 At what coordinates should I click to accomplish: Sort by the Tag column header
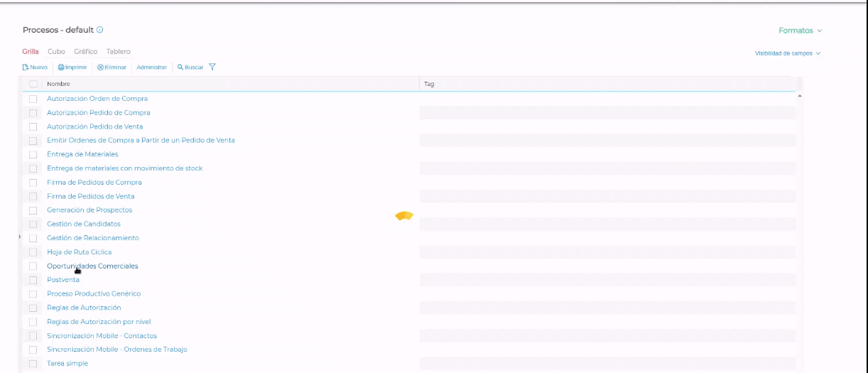(x=608, y=84)
